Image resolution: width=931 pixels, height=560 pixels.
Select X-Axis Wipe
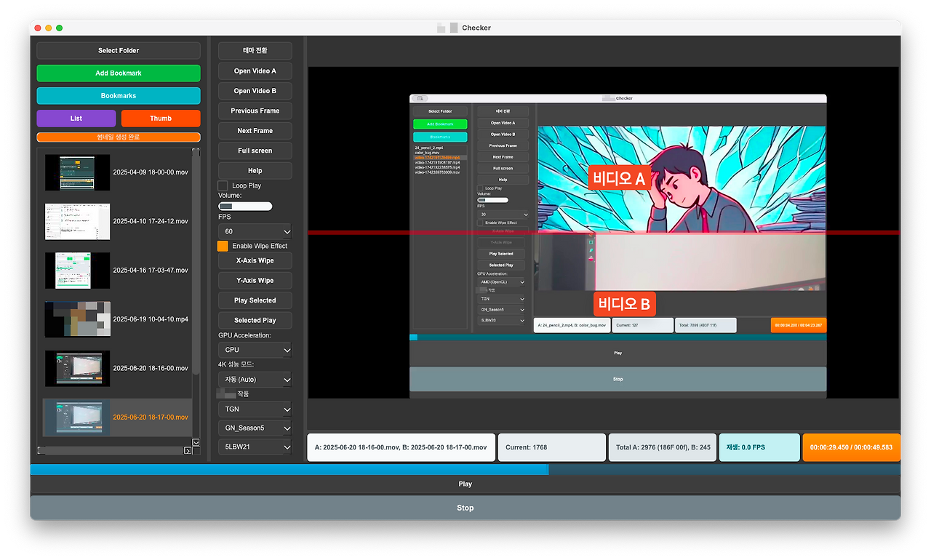click(255, 260)
